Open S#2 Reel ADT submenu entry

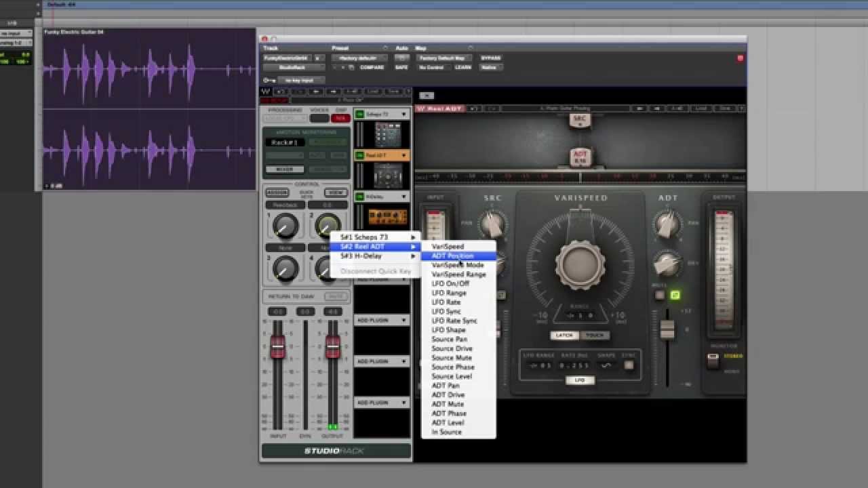coord(376,247)
